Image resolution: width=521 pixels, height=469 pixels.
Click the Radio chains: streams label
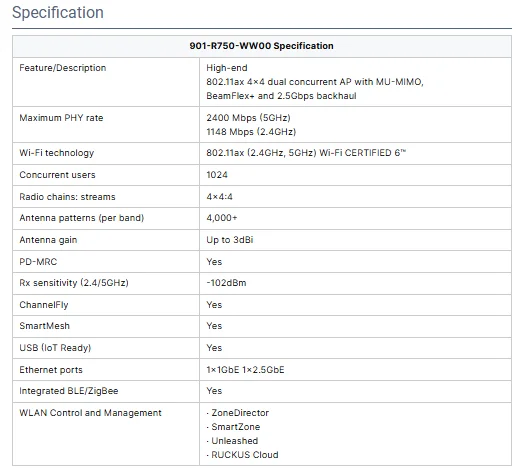pos(67,197)
